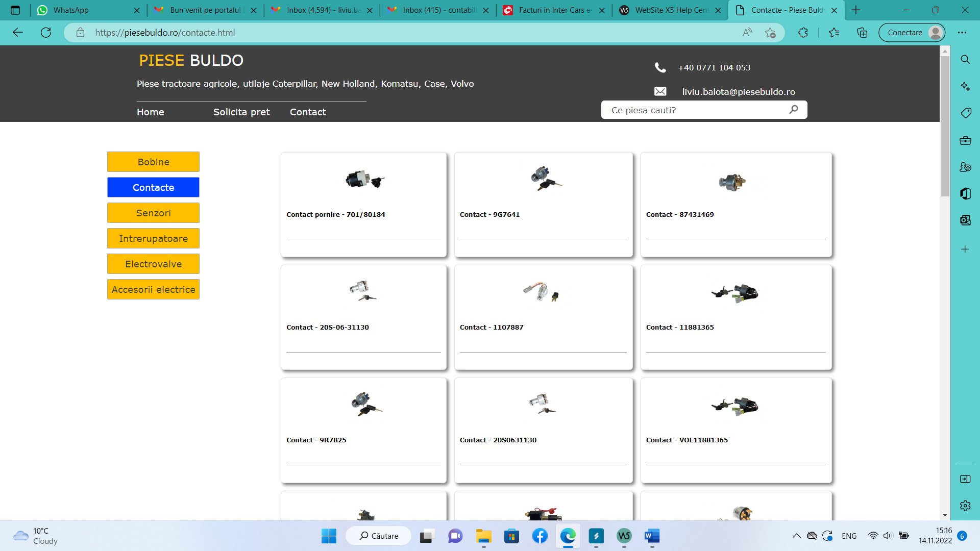View site info via the lock icon
Image resolution: width=980 pixels, height=551 pixels.
pyautogui.click(x=80, y=33)
